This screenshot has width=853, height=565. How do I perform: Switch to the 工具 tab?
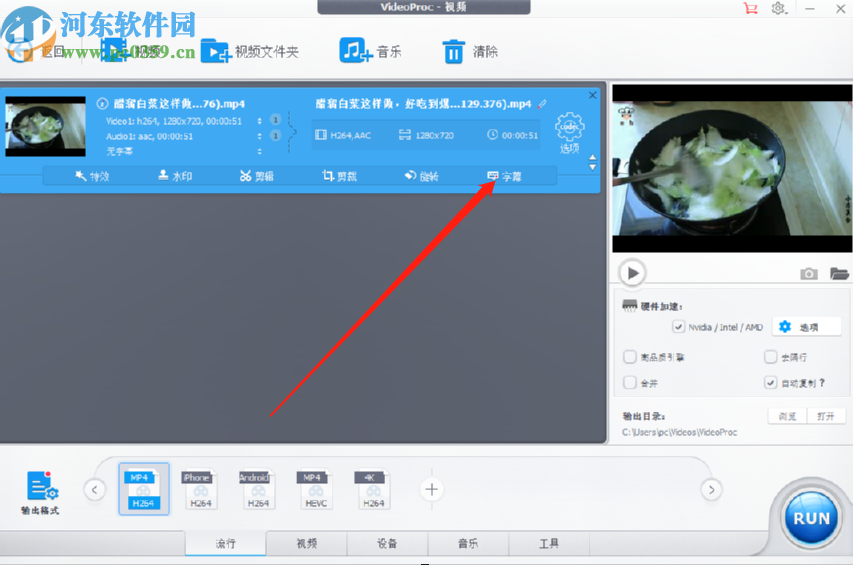coord(549,543)
